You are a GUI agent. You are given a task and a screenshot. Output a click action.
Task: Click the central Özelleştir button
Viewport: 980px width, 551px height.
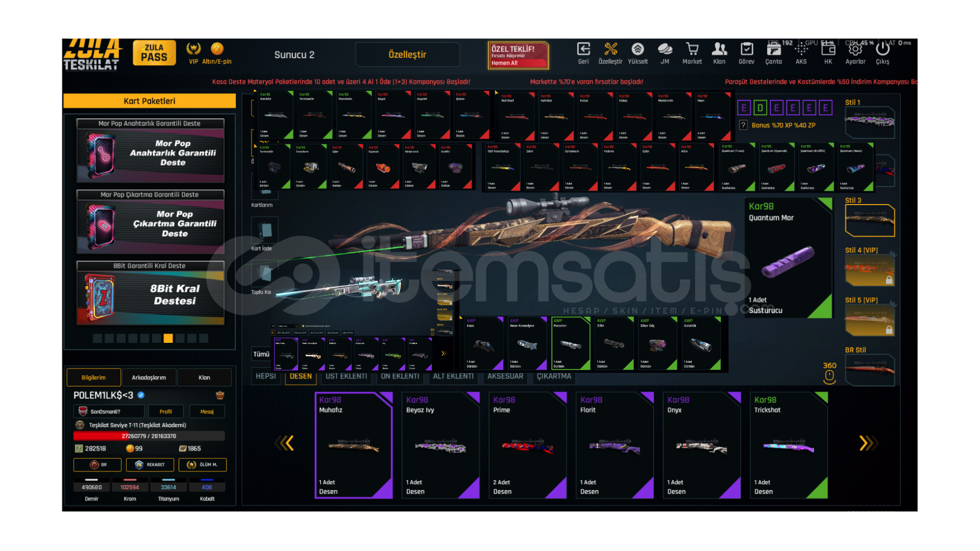pyautogui.click(x=407, y=55)
